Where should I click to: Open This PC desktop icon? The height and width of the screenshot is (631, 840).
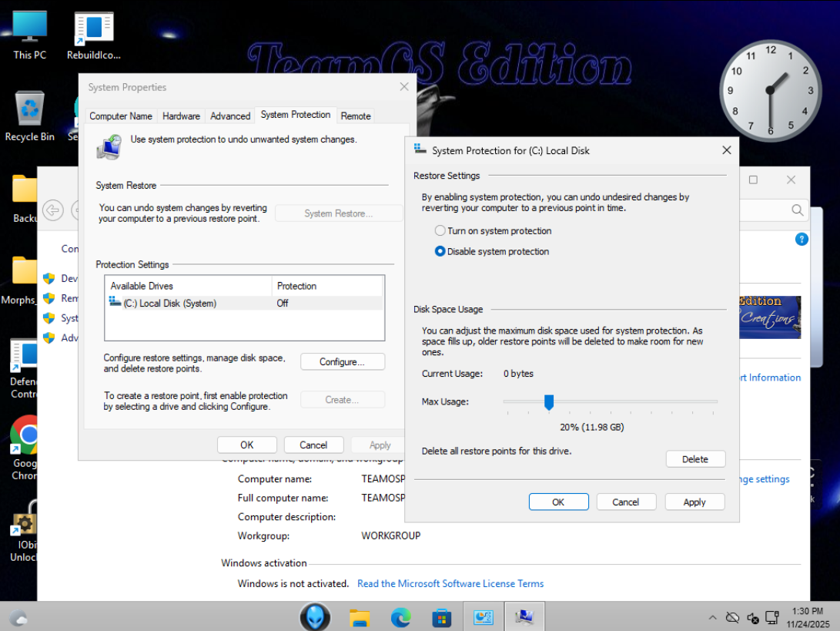click(x=29, y=35)
